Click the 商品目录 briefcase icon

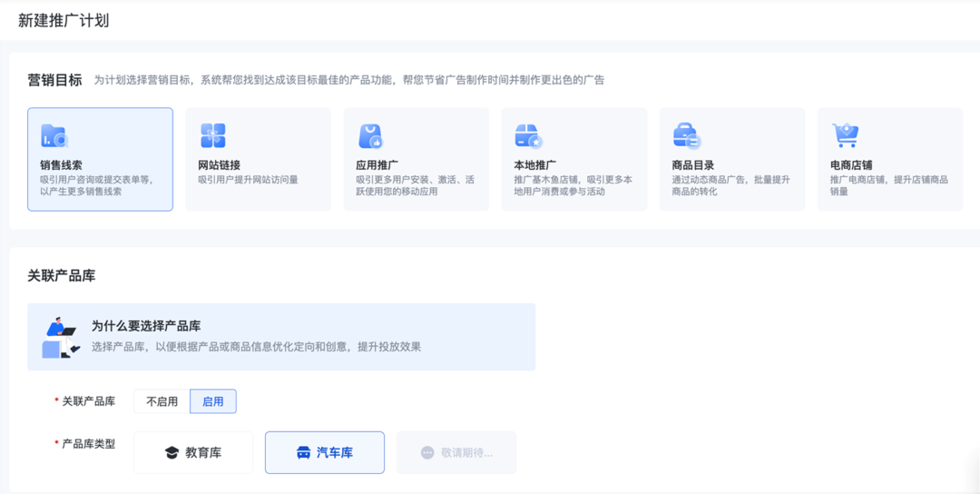point(687,135)
